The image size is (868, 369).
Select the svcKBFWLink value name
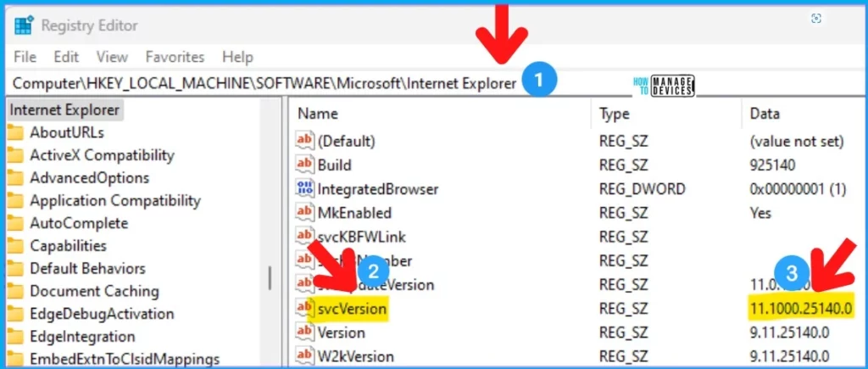point(361,238)
